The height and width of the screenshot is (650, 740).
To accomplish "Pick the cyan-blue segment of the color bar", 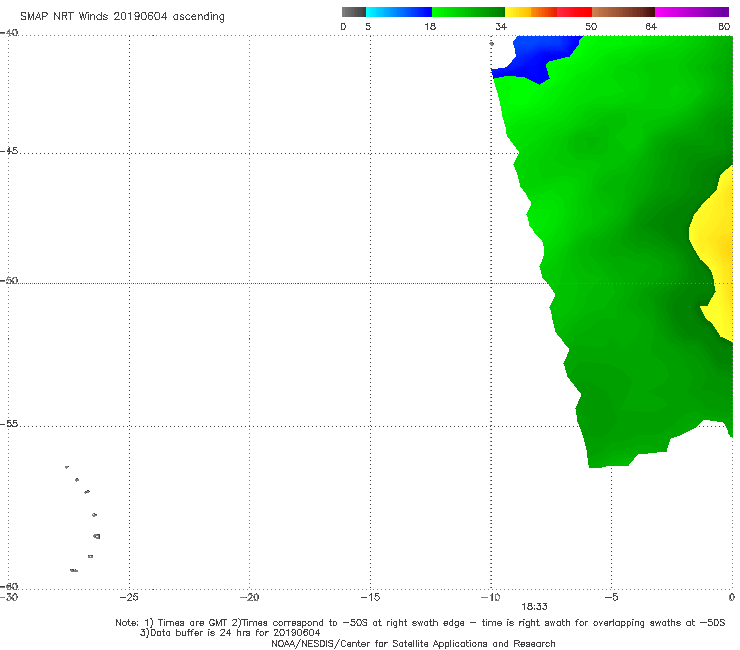I will [x=399, y=12].
